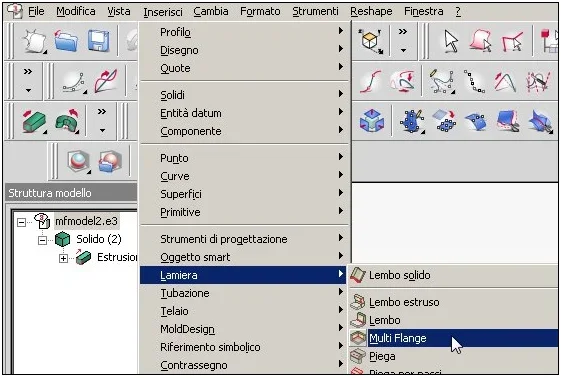
Task: Open the Modifica menu
Action: [x=76, y=11]
